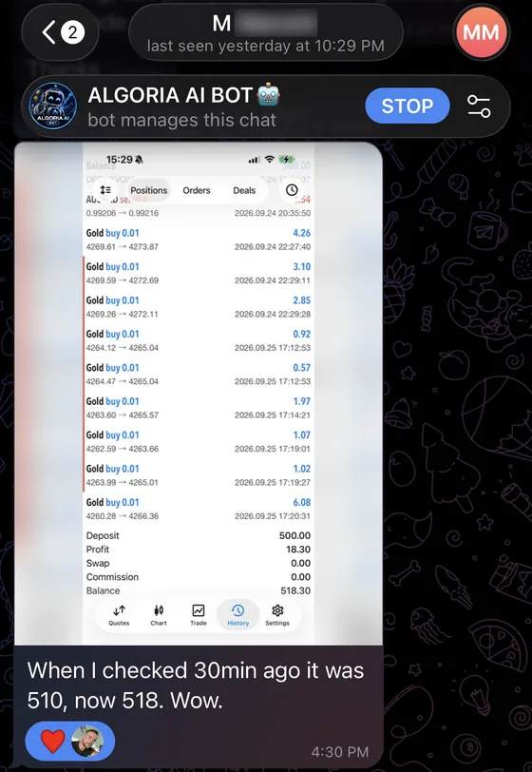Open the MM profile avatar

(481, 32)
